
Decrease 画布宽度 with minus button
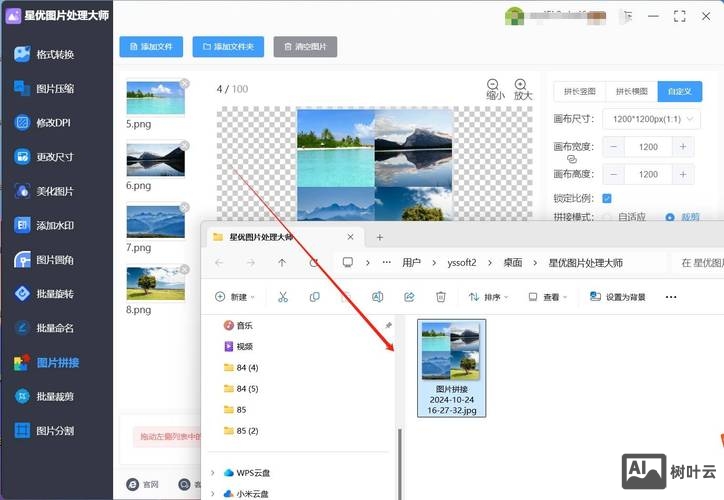point(614,147)
